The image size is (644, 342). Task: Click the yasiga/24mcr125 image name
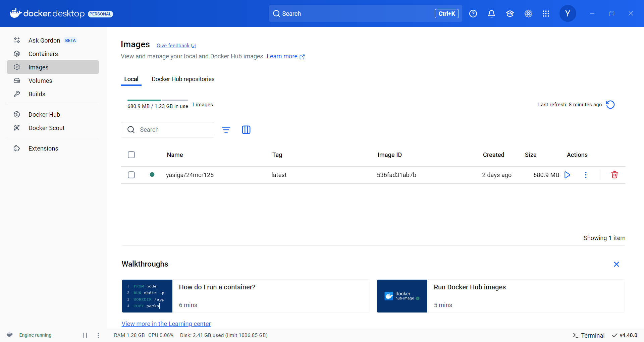[x=190, y=175]
